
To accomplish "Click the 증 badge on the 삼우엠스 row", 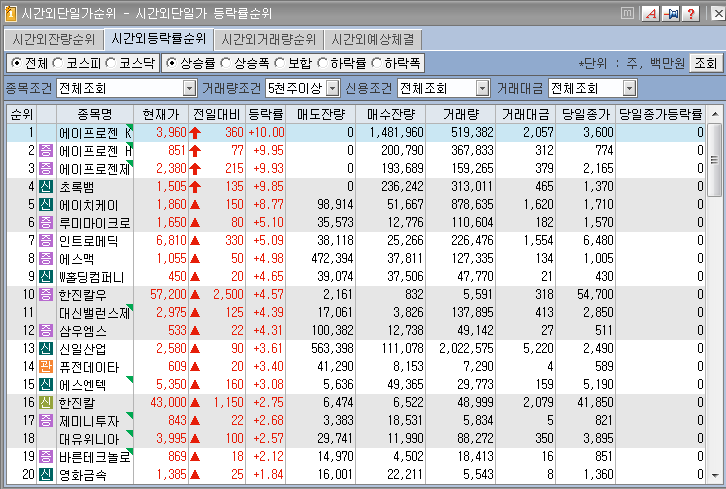I will point(45,330).
